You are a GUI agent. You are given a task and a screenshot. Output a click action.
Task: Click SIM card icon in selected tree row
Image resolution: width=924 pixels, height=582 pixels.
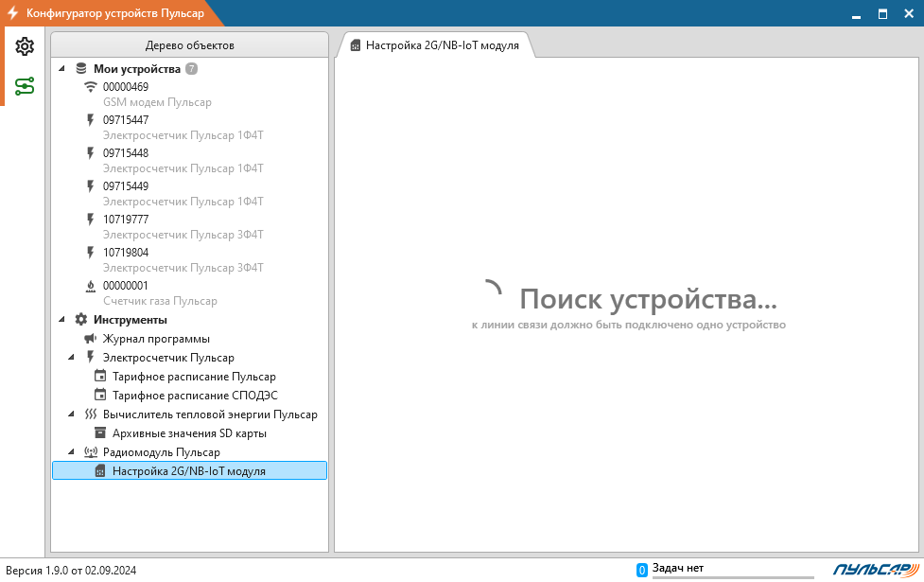click(100, 470)
